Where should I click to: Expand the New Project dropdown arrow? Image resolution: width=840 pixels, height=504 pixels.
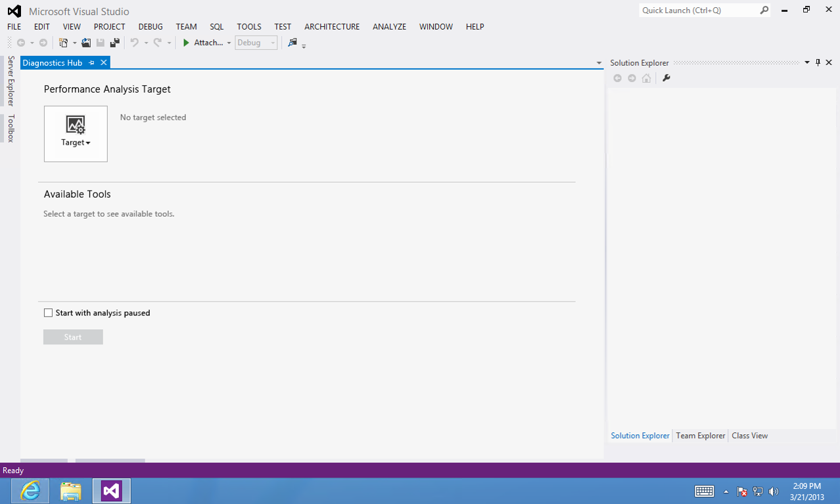click(74, 43)
